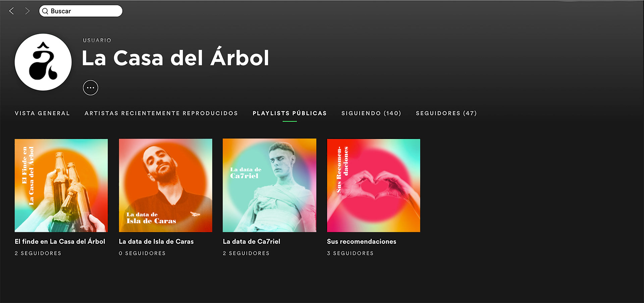644x303 pixels.
Task: Click La Casa del Árbol profile avatar
Action: 43,62
